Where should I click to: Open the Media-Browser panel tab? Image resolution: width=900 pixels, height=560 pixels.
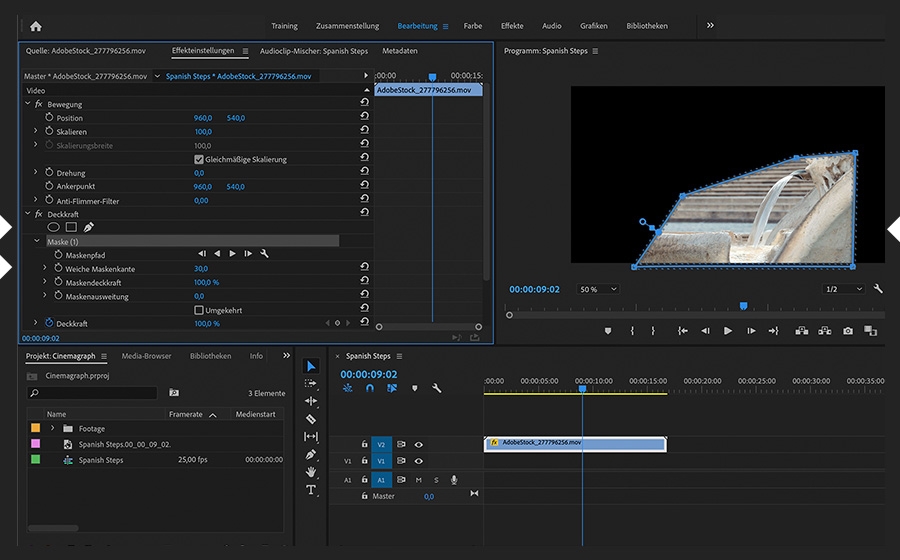(x=146, y=356)
